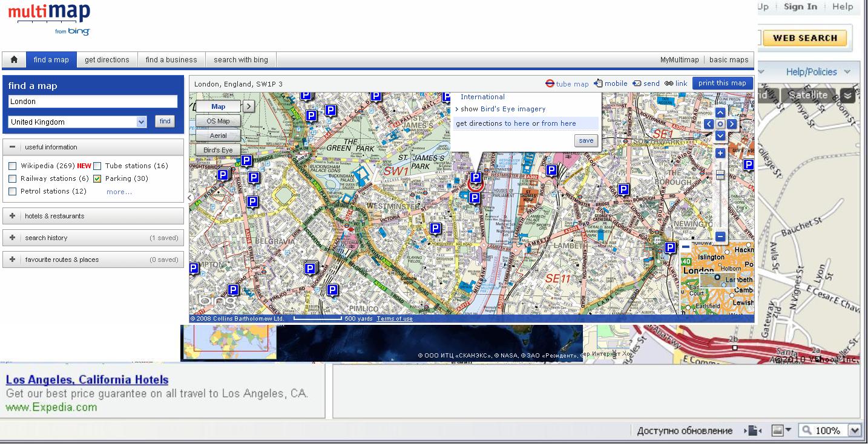
Task: Expand hotels & restaurants section
Action: (x=12, y=216)
